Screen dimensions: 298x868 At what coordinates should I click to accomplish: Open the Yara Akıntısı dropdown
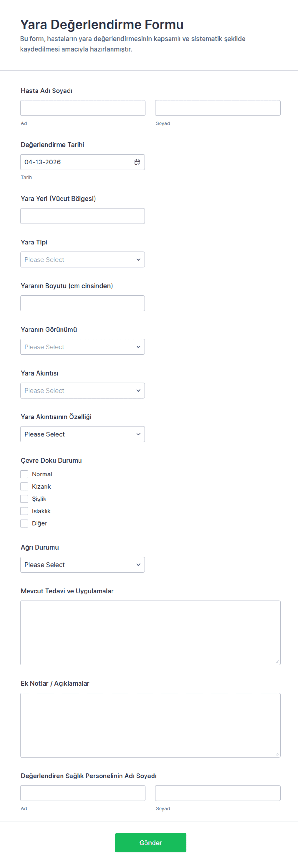(82, 391)
